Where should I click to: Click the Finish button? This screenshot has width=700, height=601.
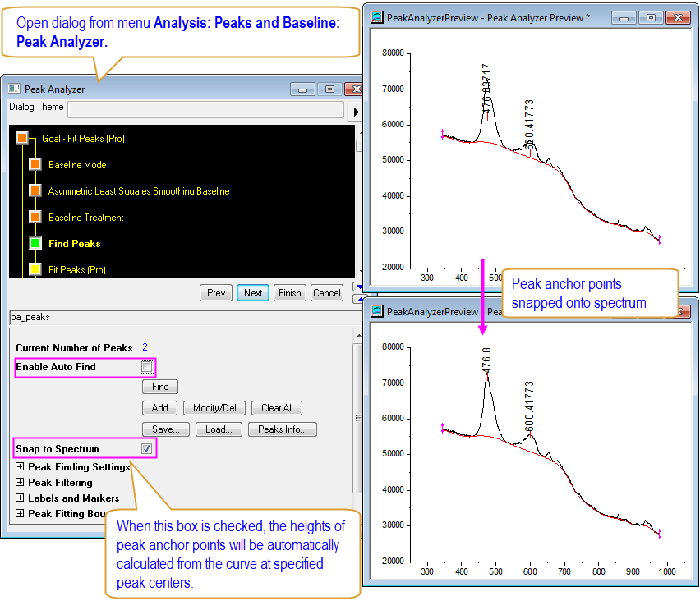point(290,292)
